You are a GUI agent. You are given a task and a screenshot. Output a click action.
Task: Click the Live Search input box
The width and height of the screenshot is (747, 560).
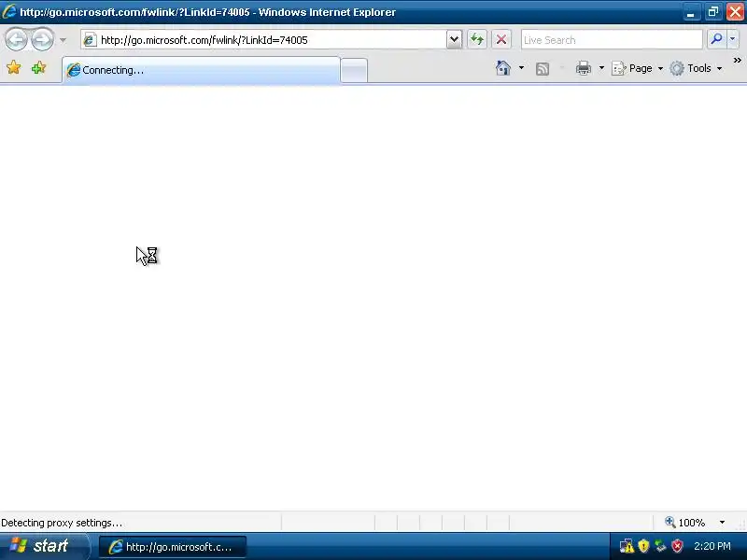click(x=612, y=40)
